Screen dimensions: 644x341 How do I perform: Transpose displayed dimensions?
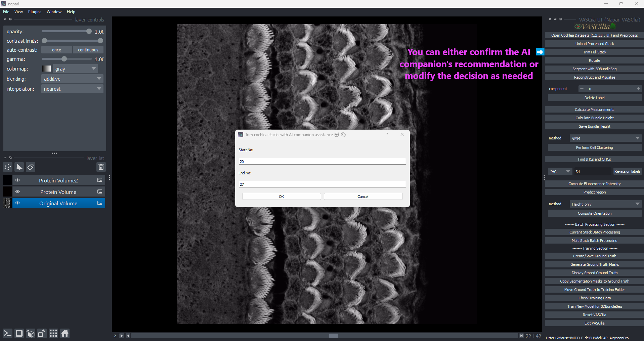[x=42, y=333]
